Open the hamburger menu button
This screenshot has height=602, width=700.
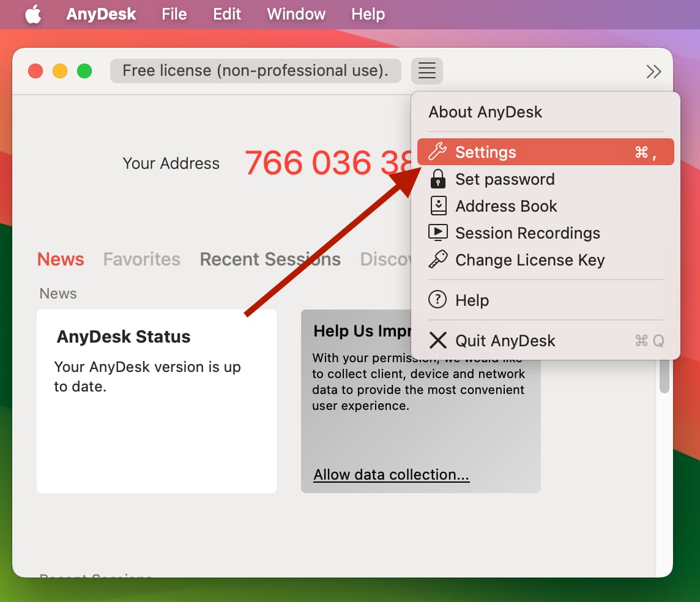click(x=426, y=70)
